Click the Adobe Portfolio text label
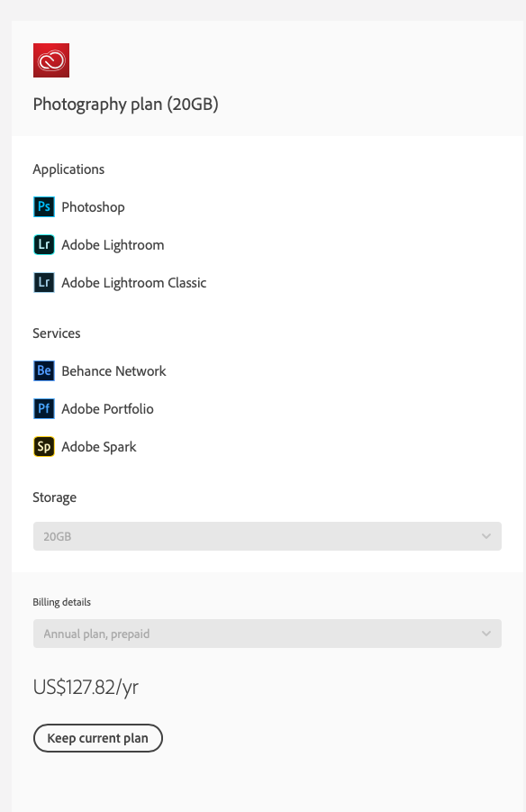The width and height of the screenshot is (526, 812). coord(108,408)
